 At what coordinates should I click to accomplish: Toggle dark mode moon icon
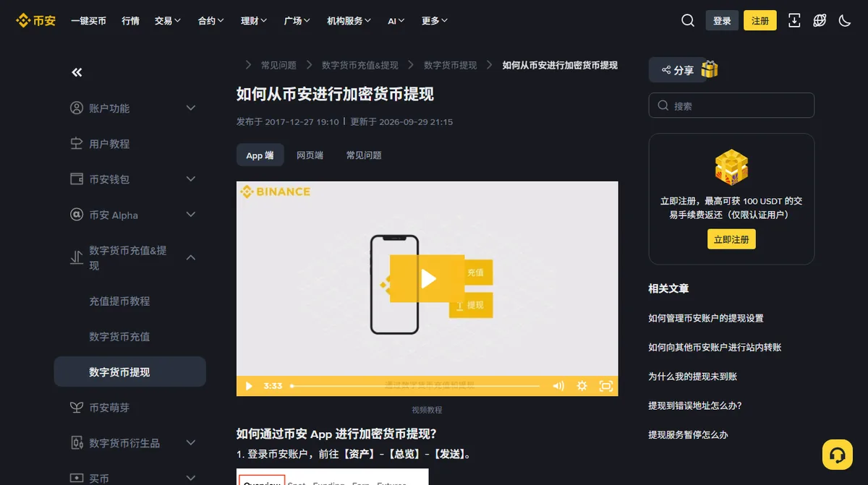(845, 20)
